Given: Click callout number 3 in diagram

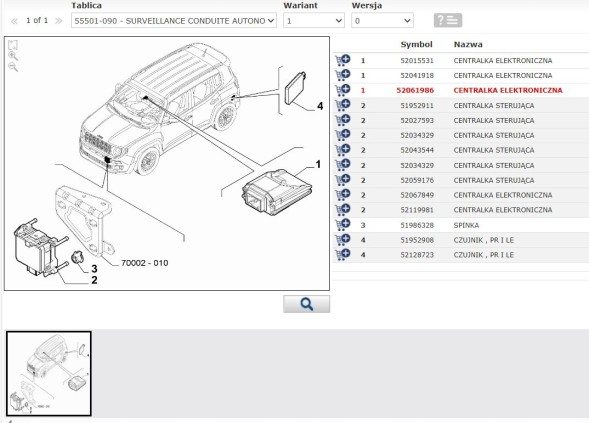Looking at the screenshot, I should 94,269.
